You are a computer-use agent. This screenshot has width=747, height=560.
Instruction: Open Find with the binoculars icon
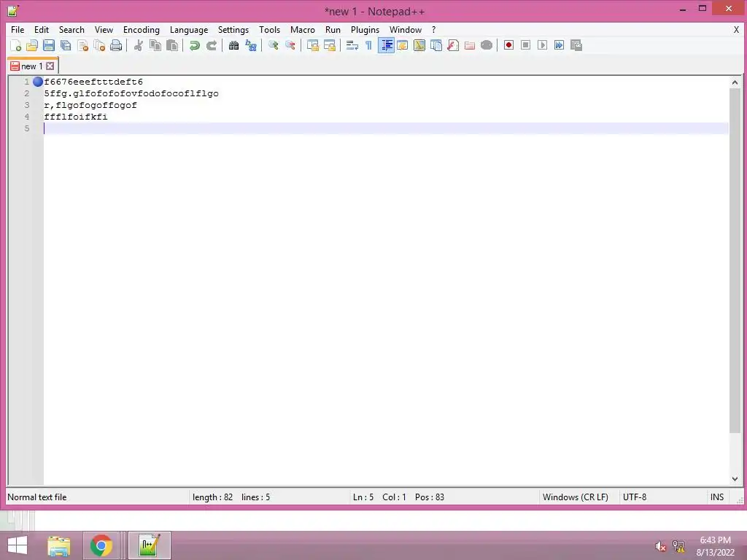pos(233,45)
